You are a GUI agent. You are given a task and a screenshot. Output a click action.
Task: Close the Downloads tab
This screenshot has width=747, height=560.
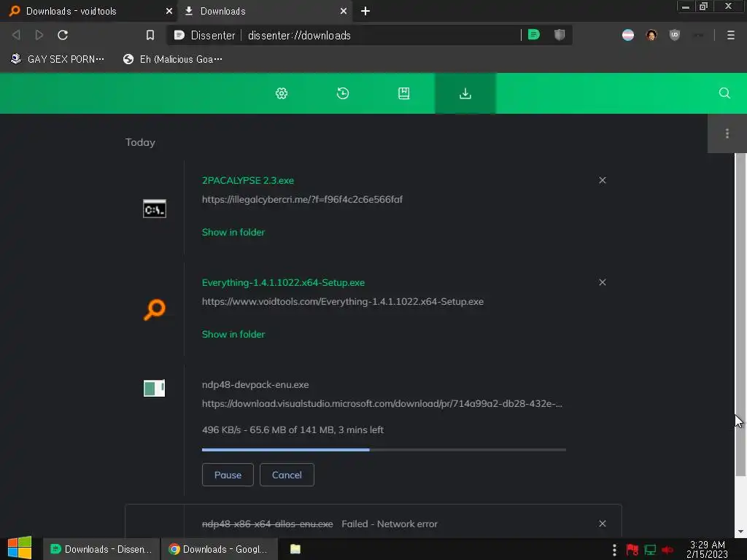(x=344, y=11)
